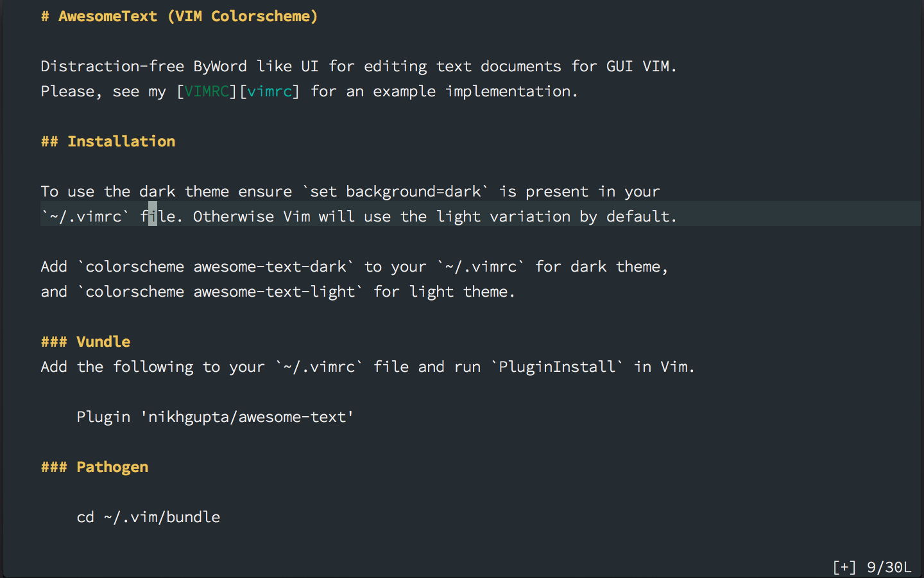The image size is (924, 578).
Task: Click the cursor block on the word 'file'
Action: [x=153, y=214]
